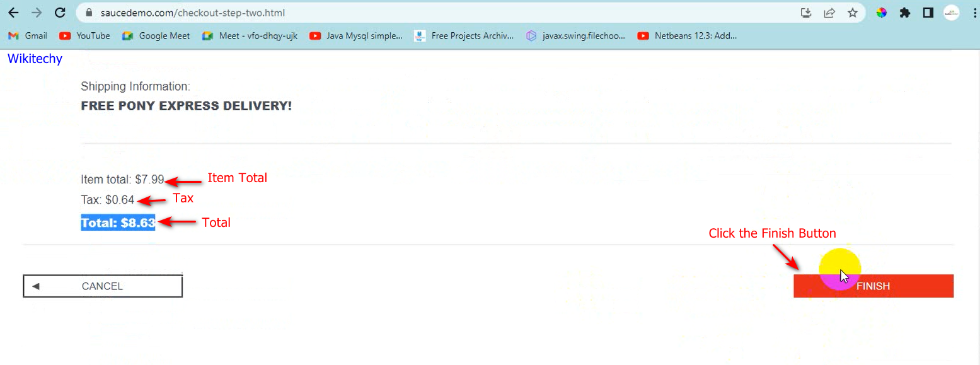
Task: Bookmark this page with the star icon
Action: coord(853,13)
